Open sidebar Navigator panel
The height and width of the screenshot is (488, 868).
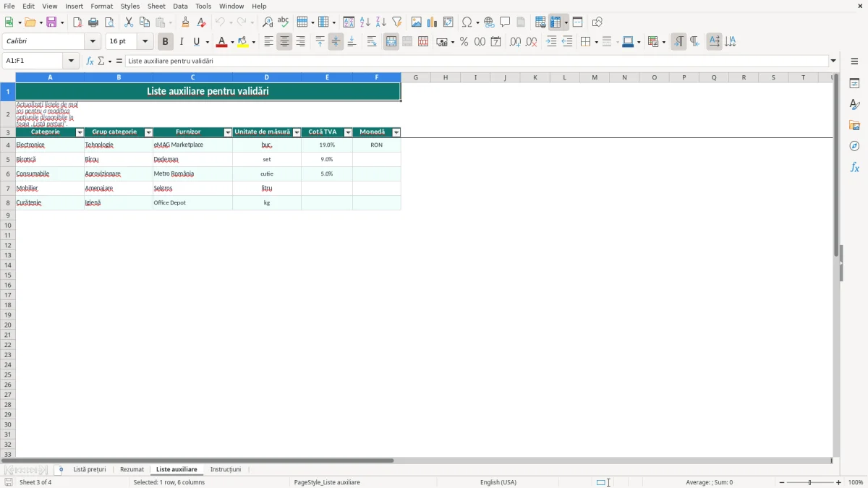pos(854,146)
